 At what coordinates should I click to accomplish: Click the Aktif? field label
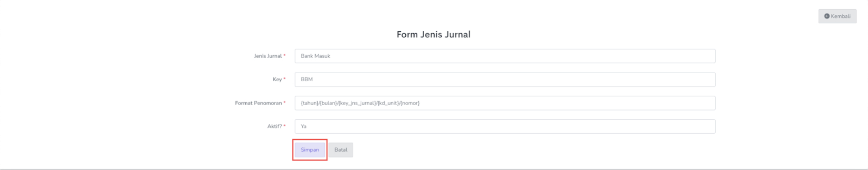point(274,127)
